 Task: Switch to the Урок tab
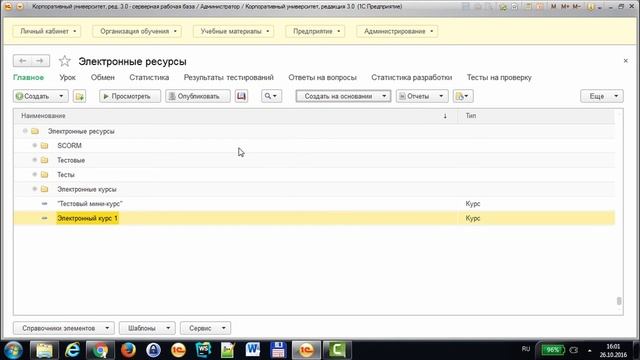point(67,78)
